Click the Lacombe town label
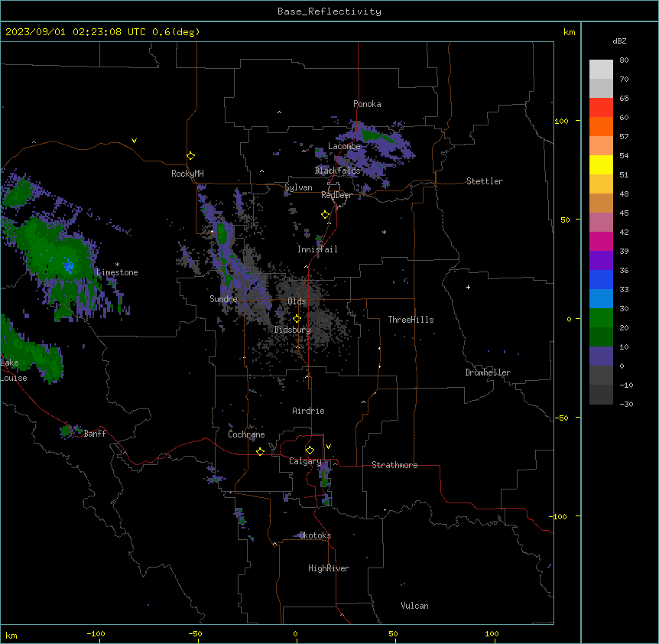The image size is (659, 644). [344, 146]
